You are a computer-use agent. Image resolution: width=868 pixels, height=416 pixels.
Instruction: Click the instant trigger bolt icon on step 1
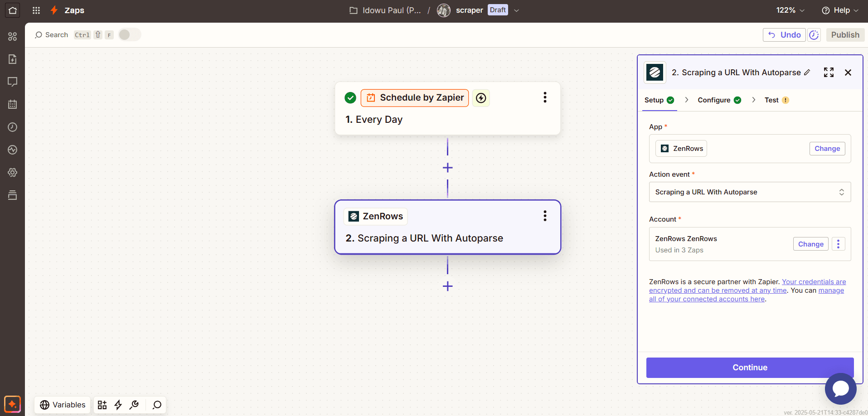[481, 98]
